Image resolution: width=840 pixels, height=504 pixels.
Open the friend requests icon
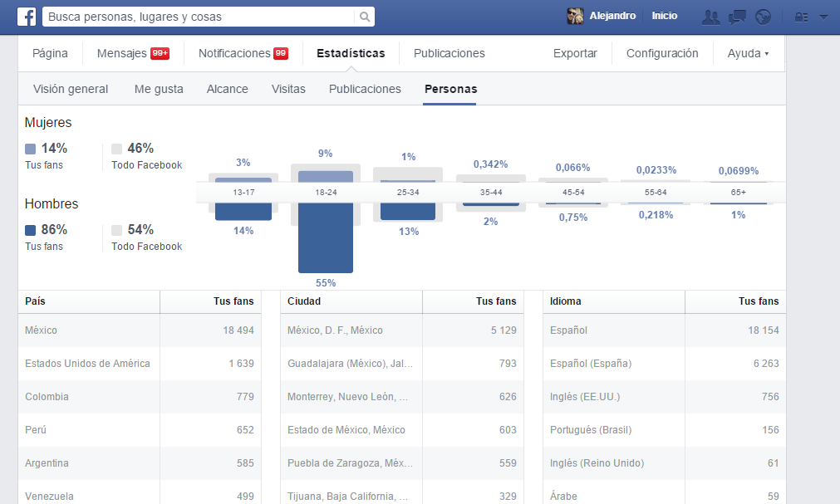pos(711,17)
